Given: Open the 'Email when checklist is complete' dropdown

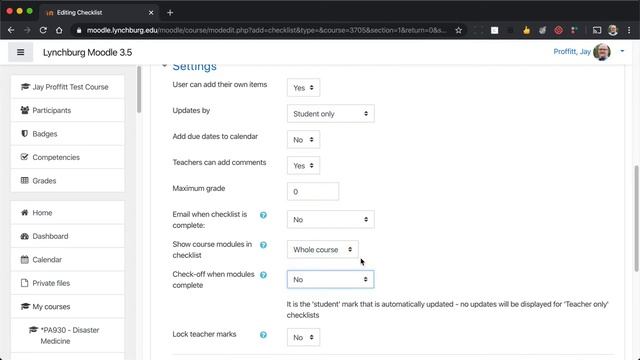Looking at the screenshot, I should (331, 220).
